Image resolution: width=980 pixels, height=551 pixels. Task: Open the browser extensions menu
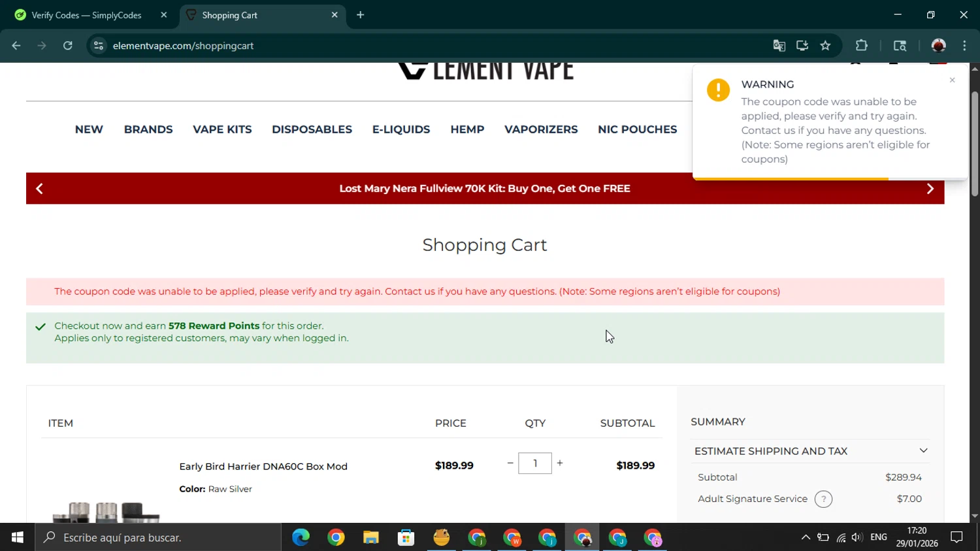coord(862,46)
